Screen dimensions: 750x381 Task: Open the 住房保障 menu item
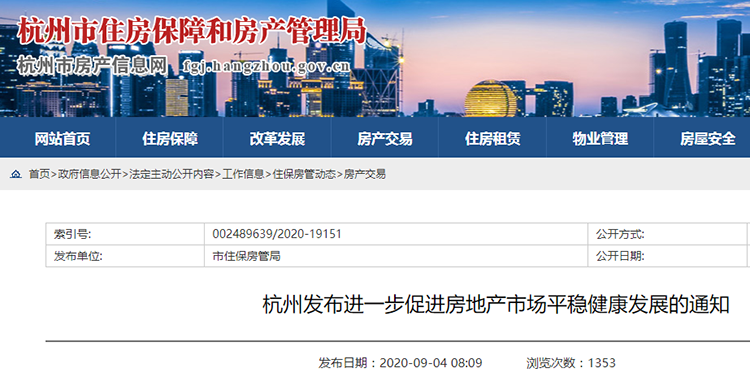170,139
